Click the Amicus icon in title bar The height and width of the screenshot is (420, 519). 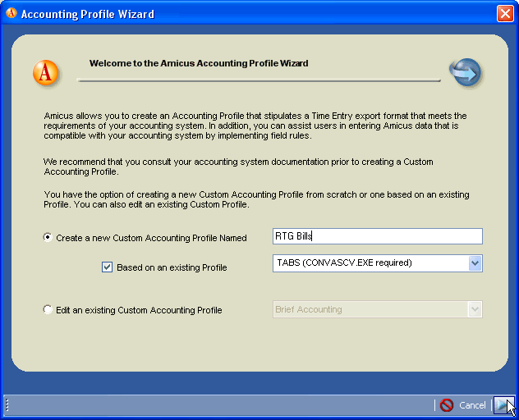[x=11, y=14]
